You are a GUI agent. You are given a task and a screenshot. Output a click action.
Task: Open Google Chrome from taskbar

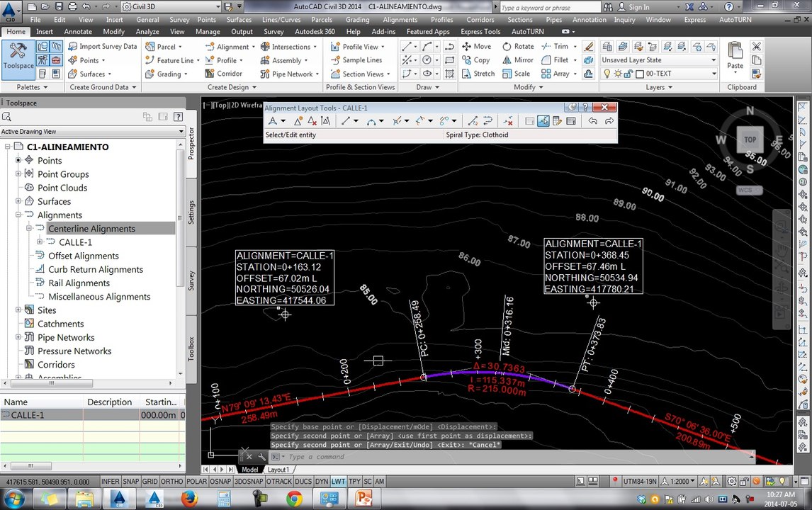(x=294, y=499)
